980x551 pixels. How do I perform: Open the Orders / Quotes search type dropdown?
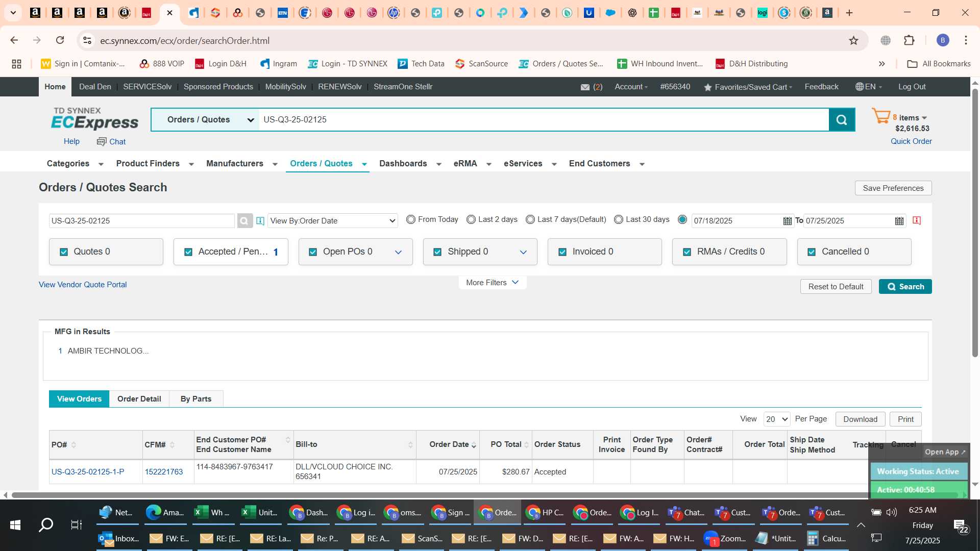(205, 120)
